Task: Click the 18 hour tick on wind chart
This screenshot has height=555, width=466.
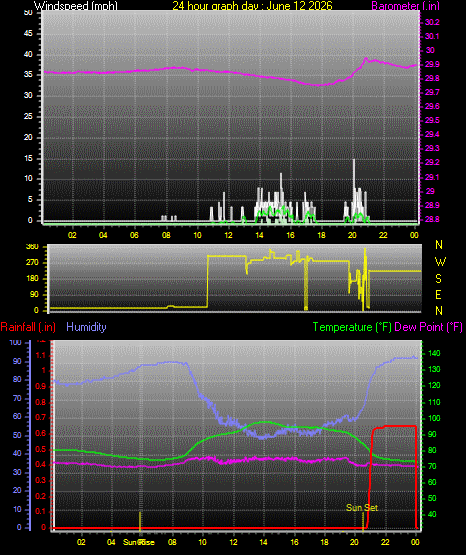Action: tap(321, 235)
